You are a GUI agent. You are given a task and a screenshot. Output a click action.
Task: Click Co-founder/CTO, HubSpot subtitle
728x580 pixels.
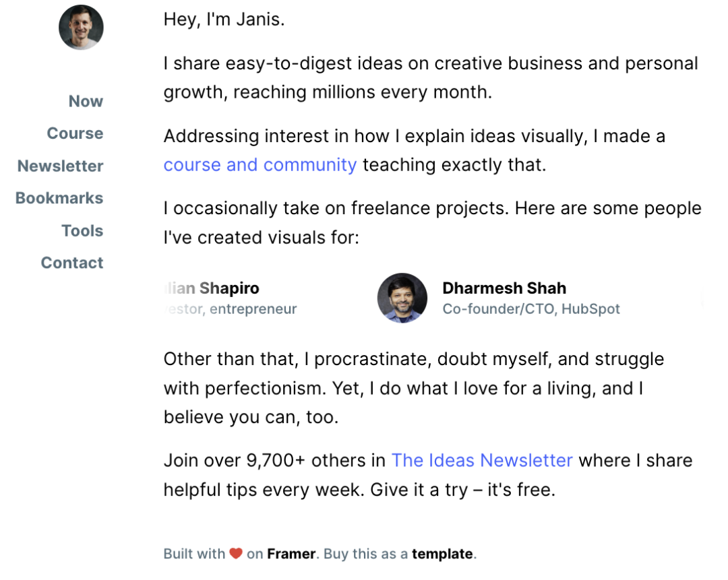point(531,309)
